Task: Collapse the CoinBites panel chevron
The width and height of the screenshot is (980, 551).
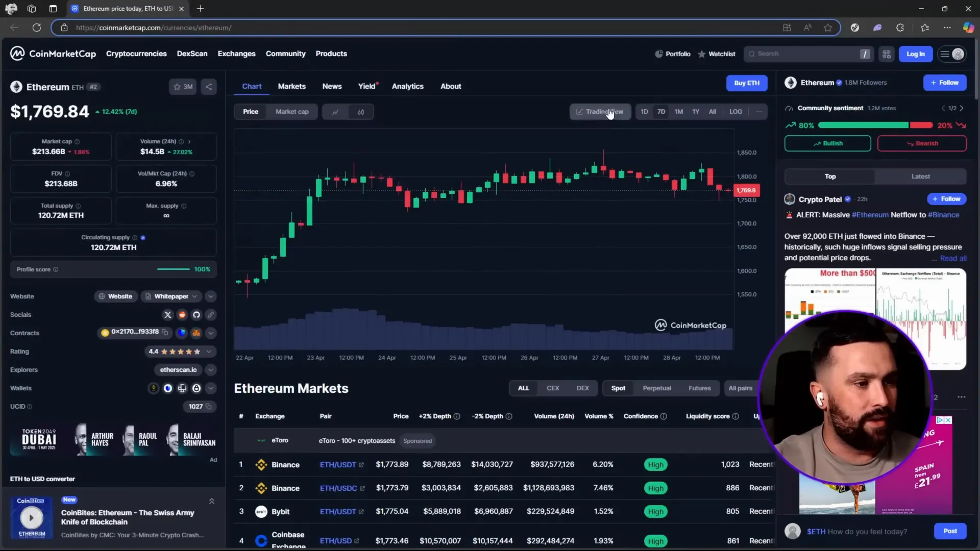Action: pos(211,502)
